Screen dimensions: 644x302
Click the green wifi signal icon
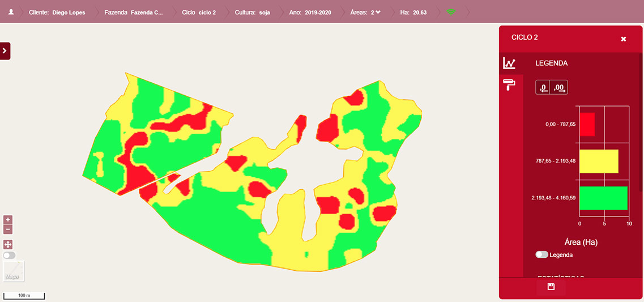click(450, 12)
